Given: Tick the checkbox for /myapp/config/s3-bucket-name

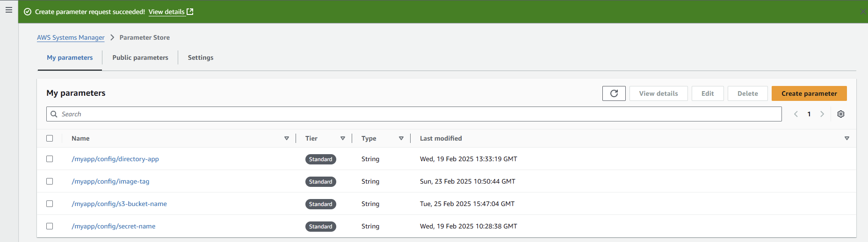Looking at the screenshot, I should pyautogui.click(x=50, y=204).
